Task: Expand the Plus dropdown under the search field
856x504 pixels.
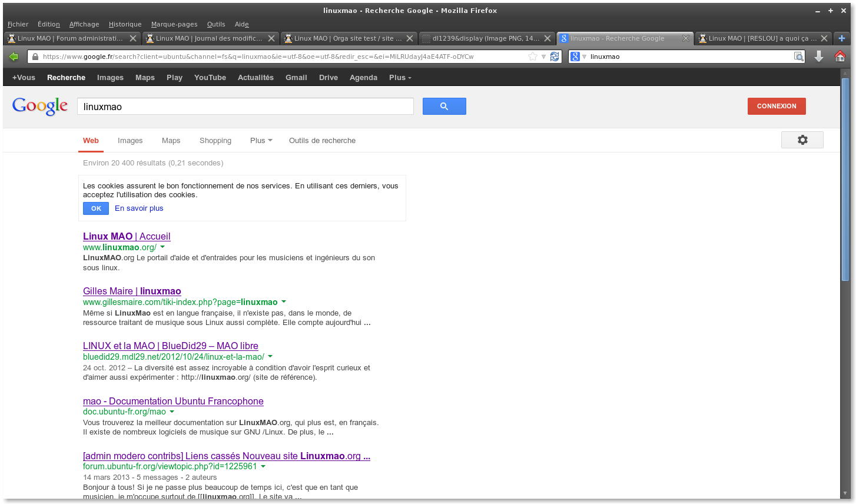Action: 261,141
